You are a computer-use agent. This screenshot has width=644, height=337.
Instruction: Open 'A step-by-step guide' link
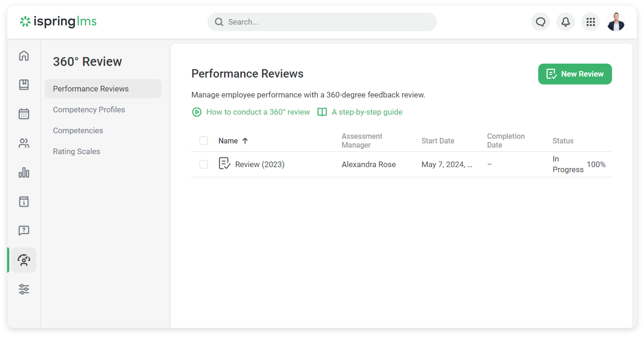pyautogui.click(x=367, y=112)
